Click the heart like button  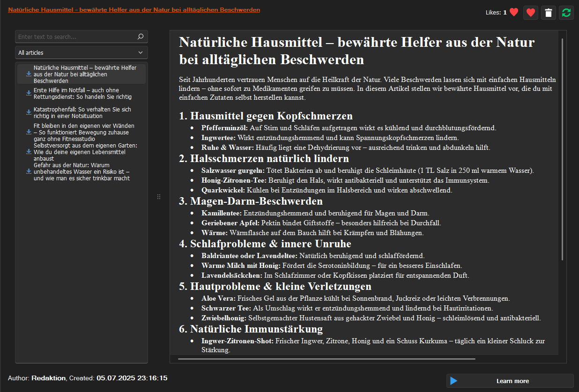pos(530,13)
